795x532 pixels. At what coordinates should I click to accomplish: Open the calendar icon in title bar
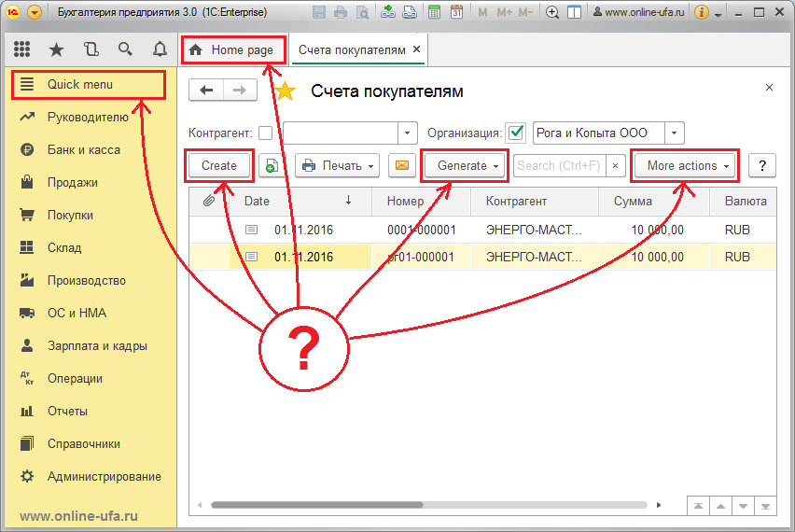click(x=456, y=13)
